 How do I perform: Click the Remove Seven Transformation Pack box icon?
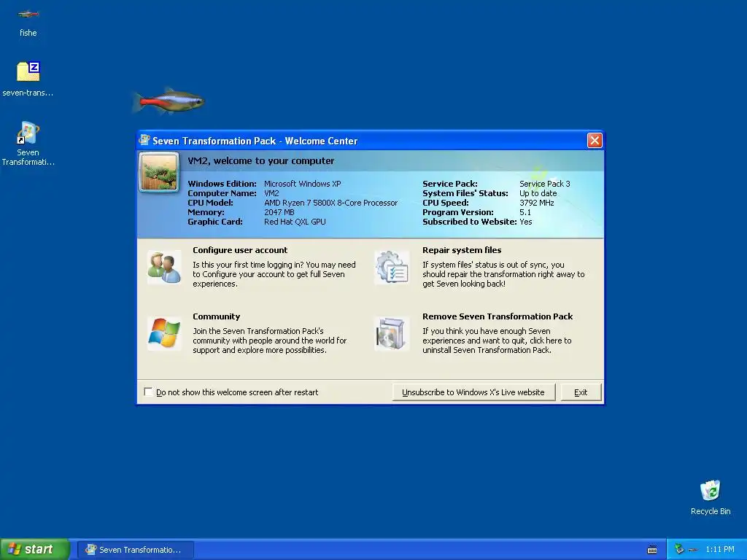pyautogui.click(x=392, y=333)
